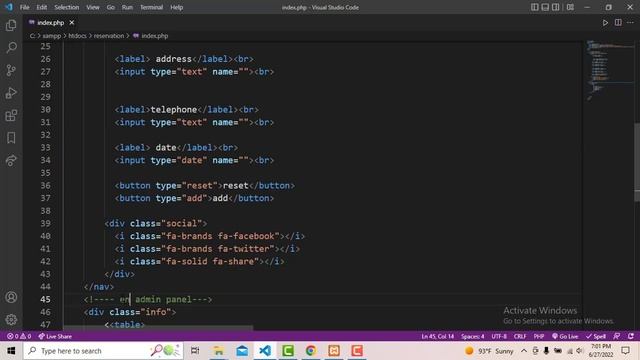The image size is (640, 360).
Task: Click the horizontal editor scrollbar
Action: [x=158, y=328]
